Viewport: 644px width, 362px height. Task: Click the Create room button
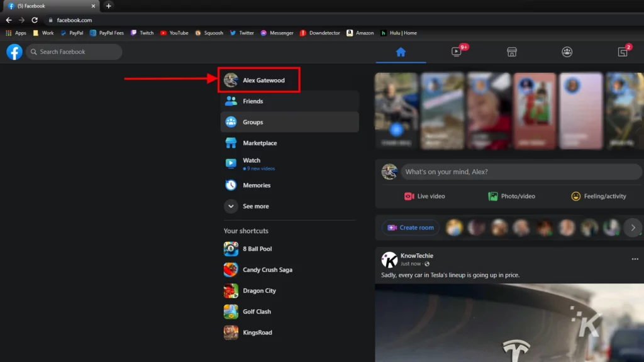click(411, 228)
